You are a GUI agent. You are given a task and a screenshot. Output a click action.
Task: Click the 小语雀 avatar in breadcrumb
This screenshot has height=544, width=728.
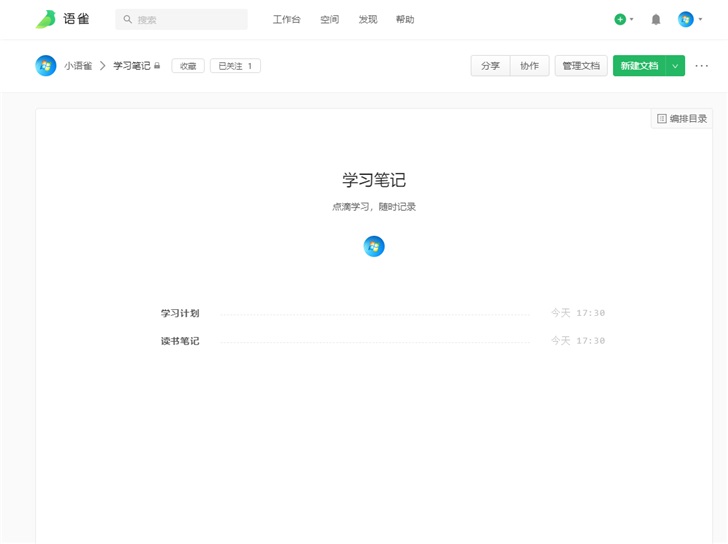coord(46,66)
